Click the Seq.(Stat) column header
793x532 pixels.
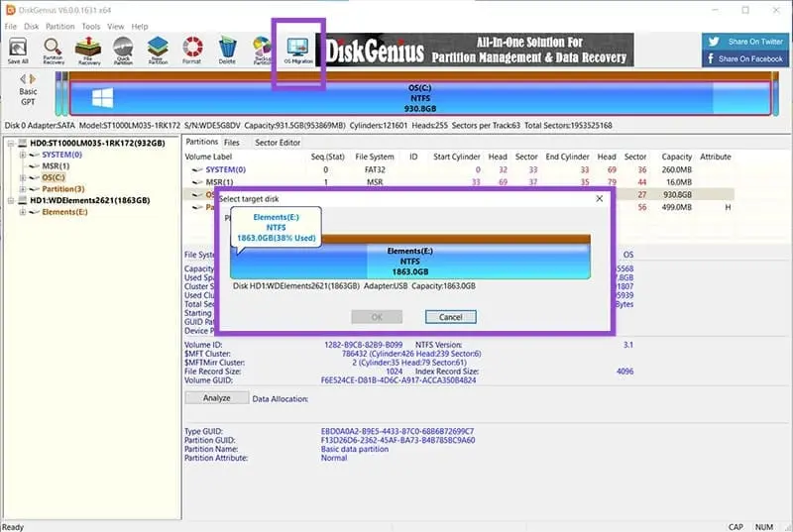[328, 157]
